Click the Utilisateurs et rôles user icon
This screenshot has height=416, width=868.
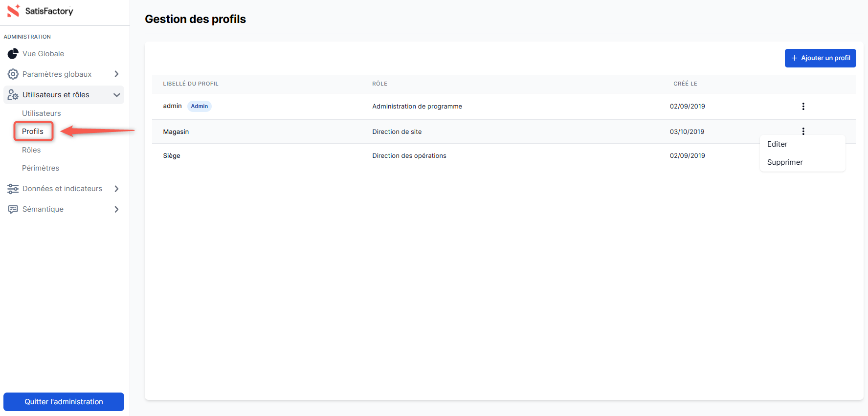click(13, 95)
